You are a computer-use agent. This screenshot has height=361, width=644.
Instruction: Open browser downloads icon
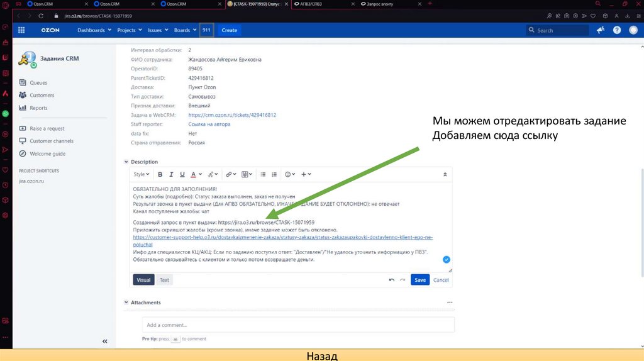[628, 16]
